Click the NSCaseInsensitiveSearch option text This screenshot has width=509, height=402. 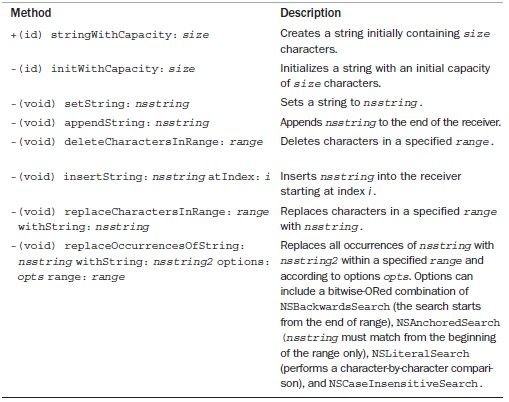[406, 384]
